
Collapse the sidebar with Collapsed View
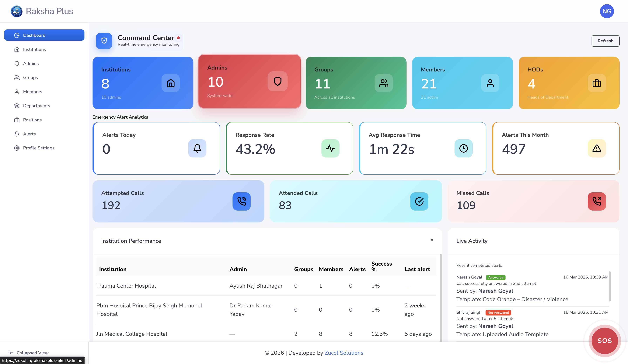29,353
